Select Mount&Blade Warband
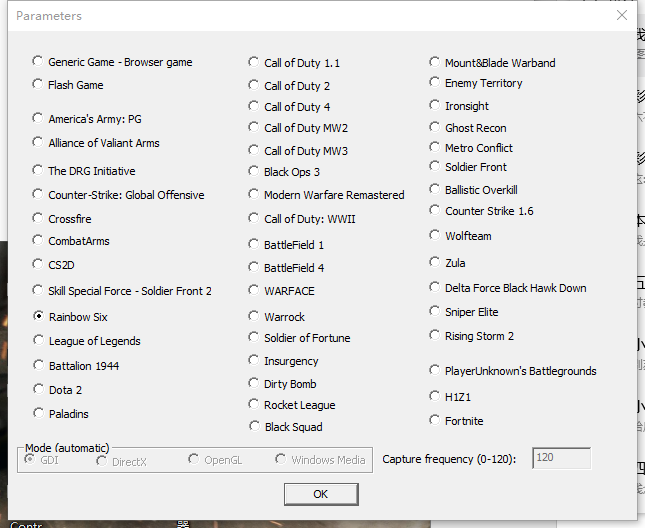Viewport: 645px width, 528px height. [x=435, y=63]
